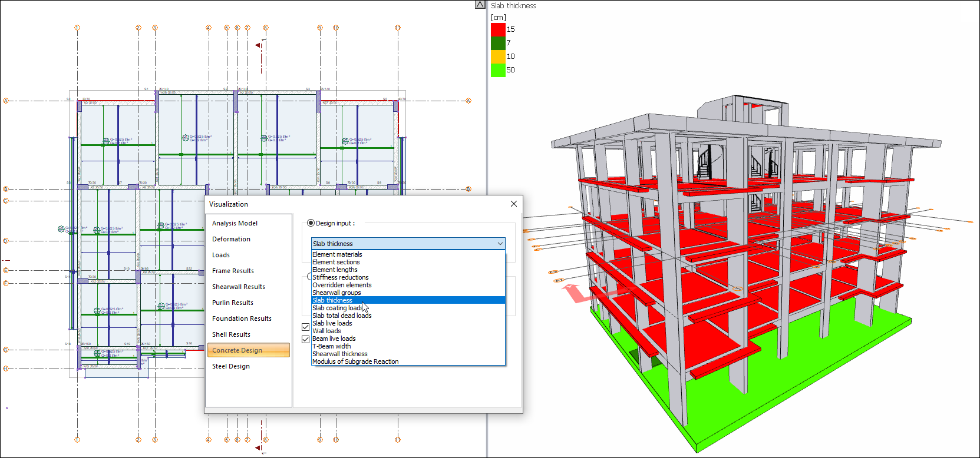Uncheck the upper checkbox beside the dropdown list
The width and height of the screenshot is (980, 458).
point(305,327)
